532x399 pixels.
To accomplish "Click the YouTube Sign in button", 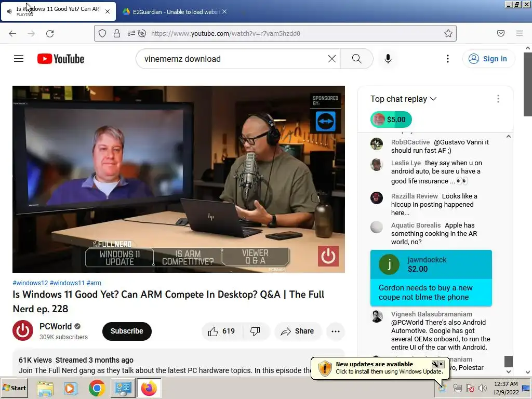I will tap(488, 59).
